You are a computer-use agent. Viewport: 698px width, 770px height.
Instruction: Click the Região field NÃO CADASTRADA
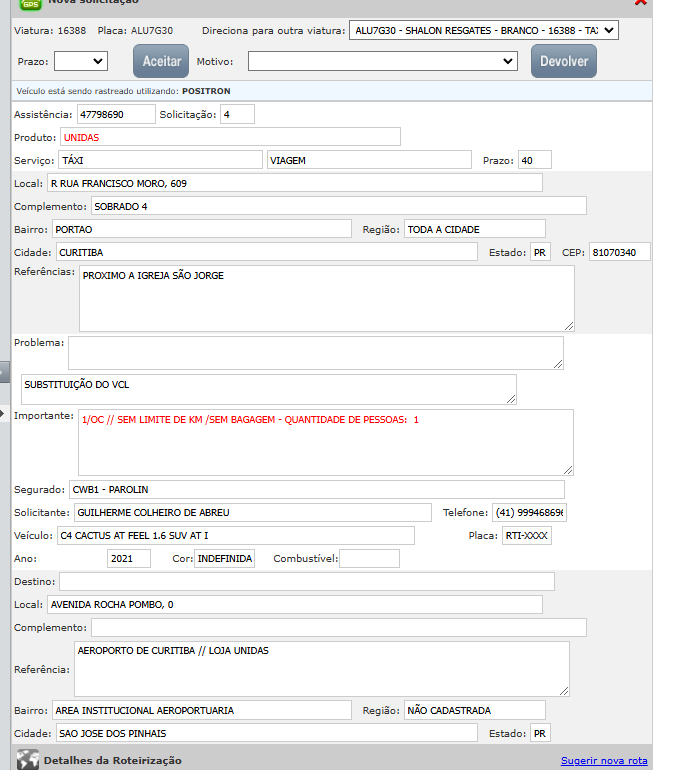[x=475, y=710]
